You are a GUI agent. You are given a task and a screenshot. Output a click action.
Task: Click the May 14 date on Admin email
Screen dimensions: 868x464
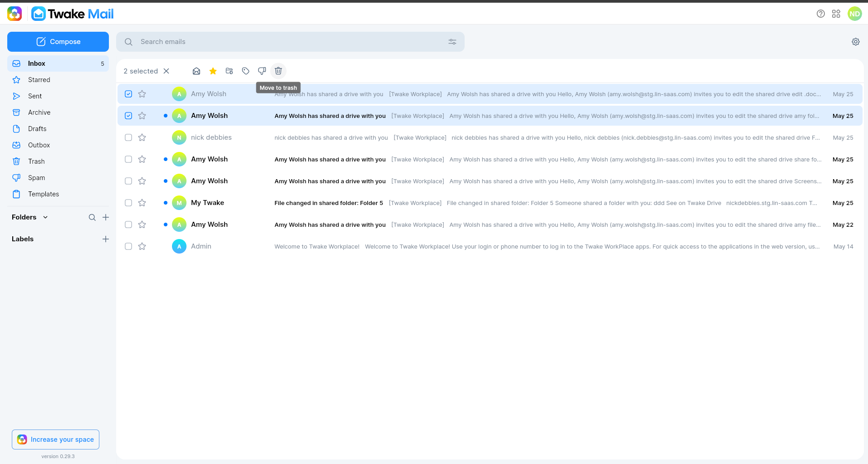coord(843,247)
